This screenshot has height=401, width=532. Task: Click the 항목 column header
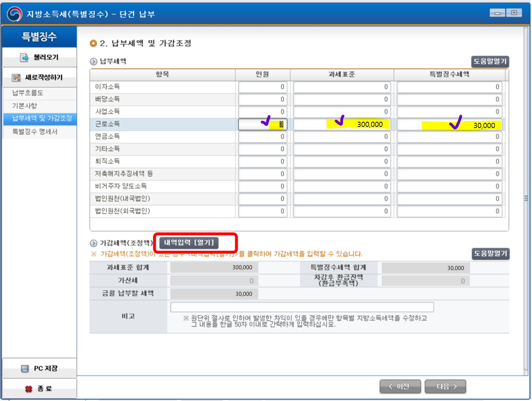coord(162,75)
